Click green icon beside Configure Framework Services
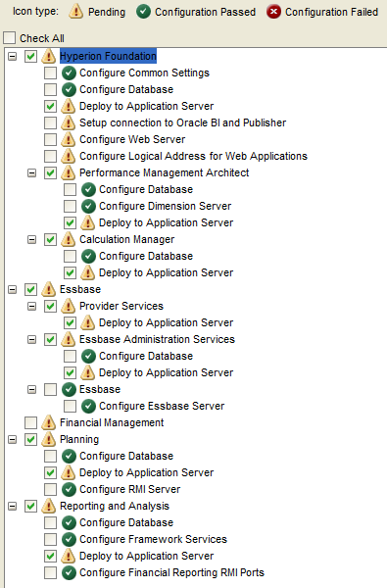 [69, 539]
